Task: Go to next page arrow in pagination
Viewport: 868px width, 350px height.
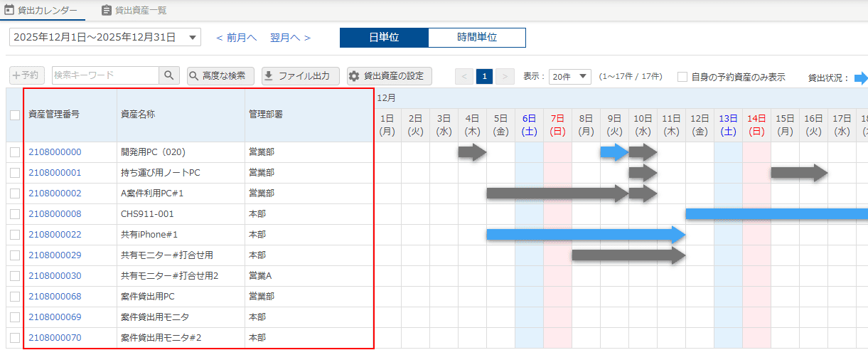Action: tap(505, 77)
